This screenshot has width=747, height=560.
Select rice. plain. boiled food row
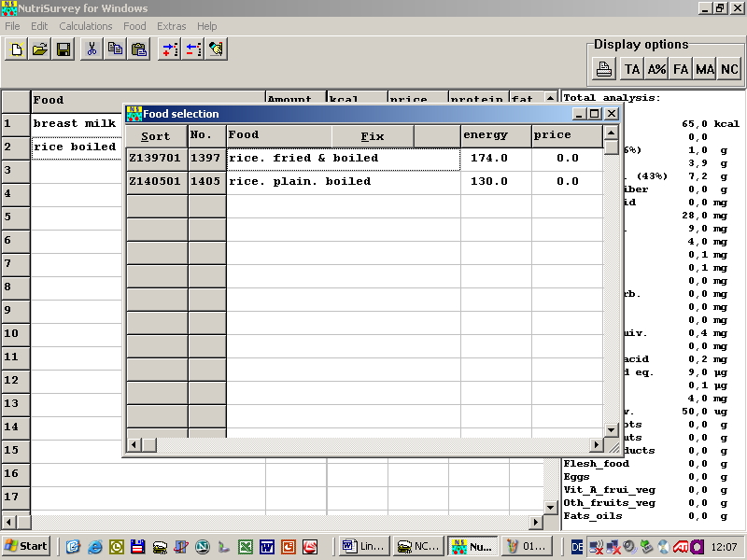click(x=300, y=182)
